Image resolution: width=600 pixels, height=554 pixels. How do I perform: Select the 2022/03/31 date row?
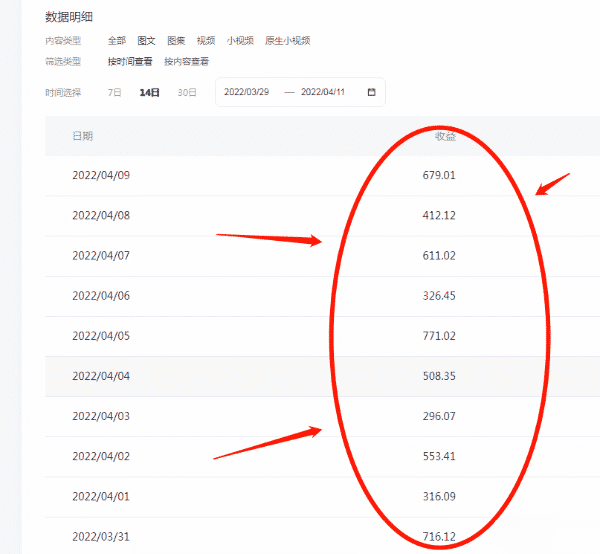[x=101, y=538]
